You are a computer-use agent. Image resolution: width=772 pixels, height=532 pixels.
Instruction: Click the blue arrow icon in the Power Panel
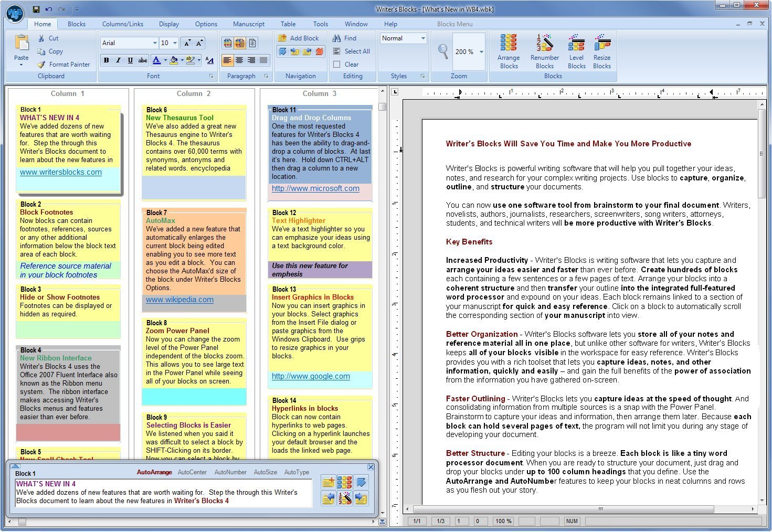(x=361, y=482)
